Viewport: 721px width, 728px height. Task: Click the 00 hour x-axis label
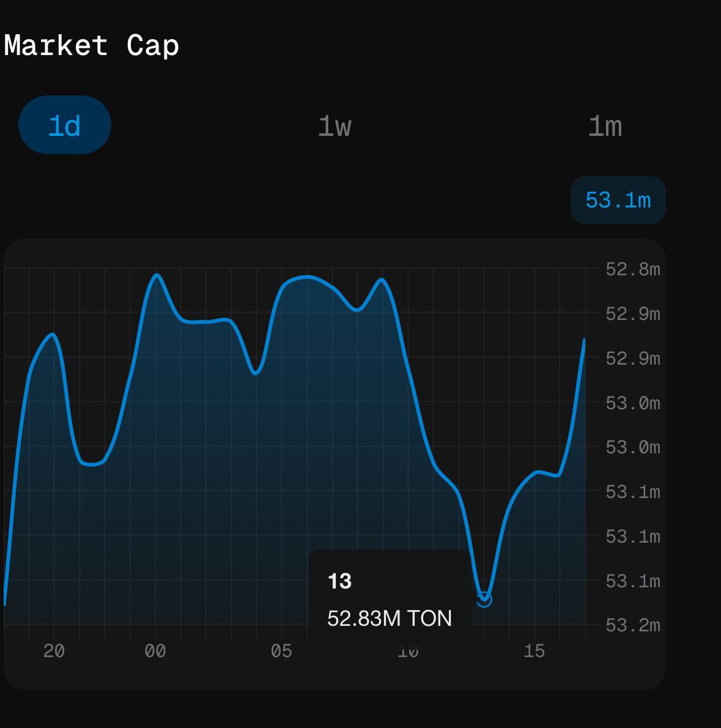coord(155,652)
